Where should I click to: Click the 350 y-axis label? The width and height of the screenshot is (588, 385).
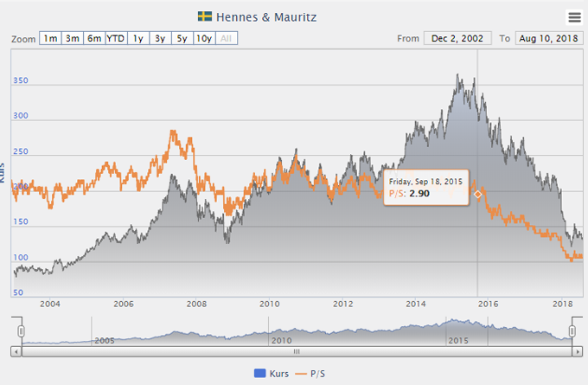point(21,80)
